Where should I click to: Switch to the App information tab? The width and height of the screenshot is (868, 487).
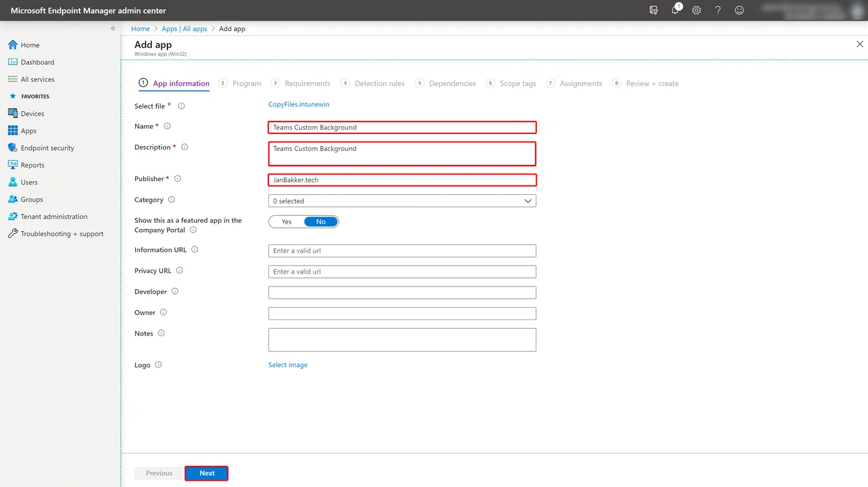(x=174, y=83)
